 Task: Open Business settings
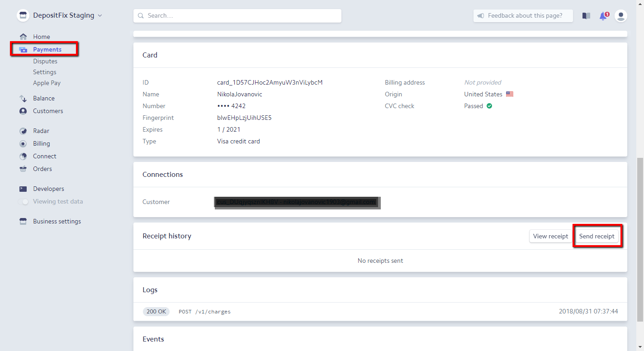tap(57, 221)
